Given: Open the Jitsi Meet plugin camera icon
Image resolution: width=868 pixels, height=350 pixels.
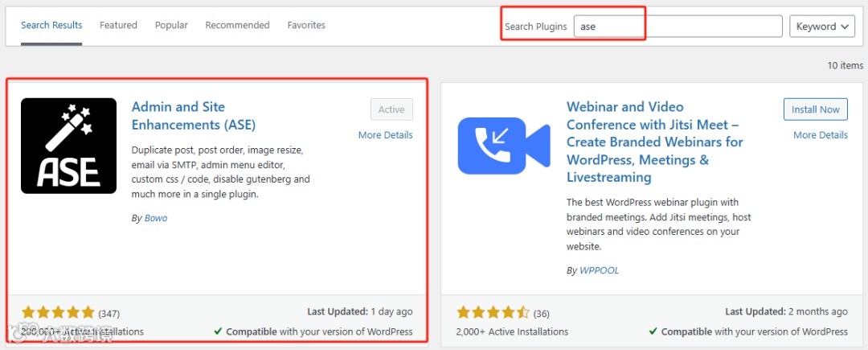Looking at the screenshot, I should (x=504, y=146).
